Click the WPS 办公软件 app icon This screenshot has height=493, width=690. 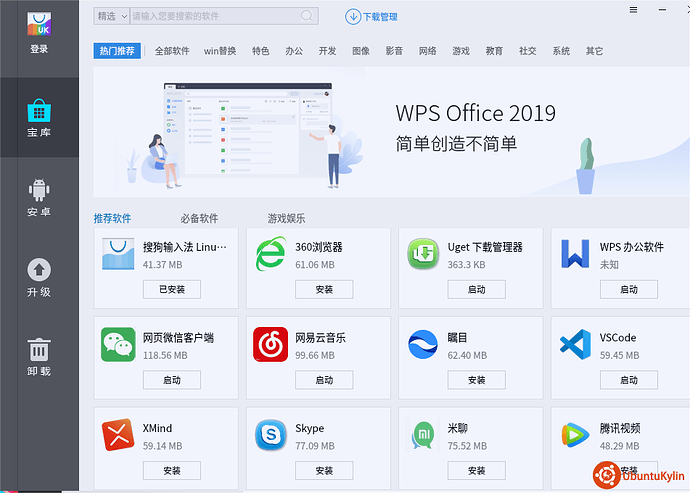point(575,254)
